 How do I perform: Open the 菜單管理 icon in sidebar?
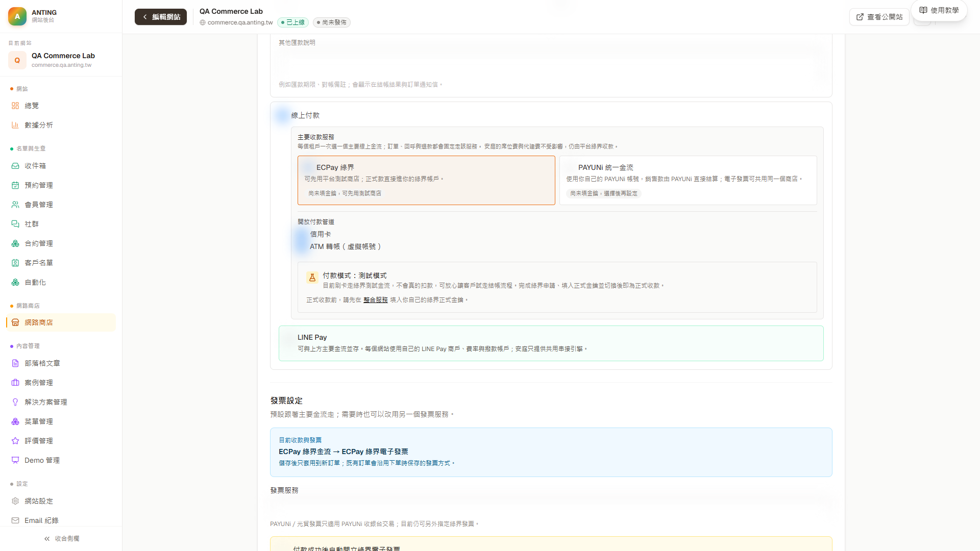click(x=15, y=421)
